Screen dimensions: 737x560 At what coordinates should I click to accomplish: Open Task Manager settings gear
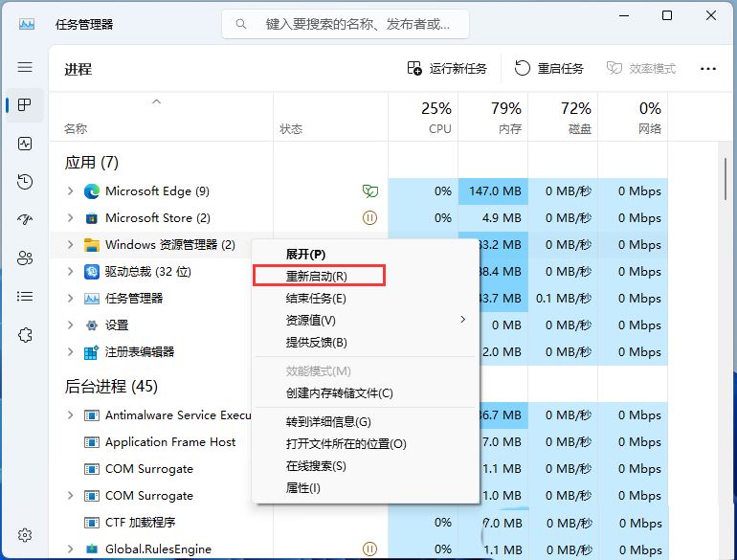(25, 535)
